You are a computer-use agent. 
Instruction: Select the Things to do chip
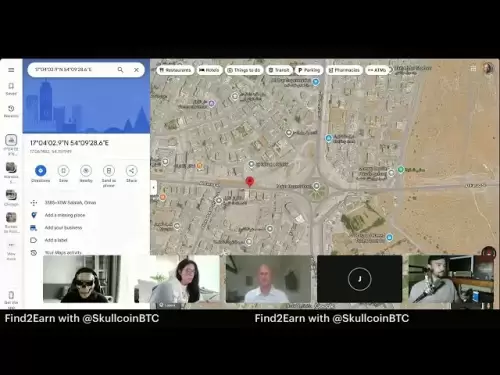click(244, 70)
